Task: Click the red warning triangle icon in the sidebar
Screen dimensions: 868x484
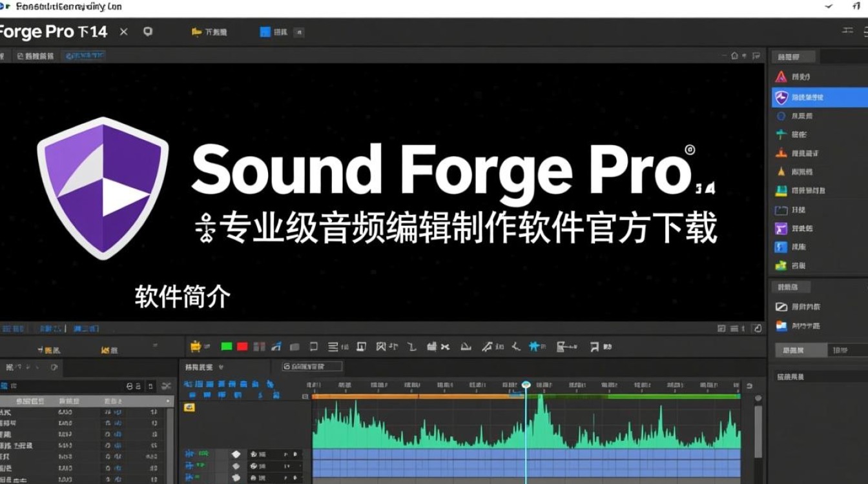Action: 780,76
